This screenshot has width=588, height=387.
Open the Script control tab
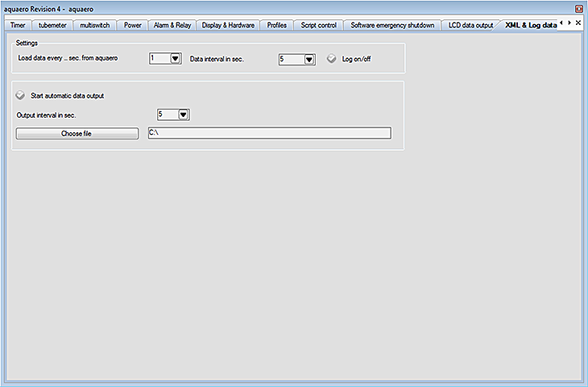point(319,25)
